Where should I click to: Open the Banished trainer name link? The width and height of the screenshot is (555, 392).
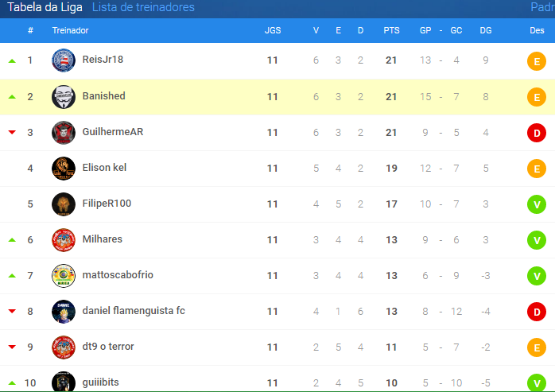click(x=103, y=96)
